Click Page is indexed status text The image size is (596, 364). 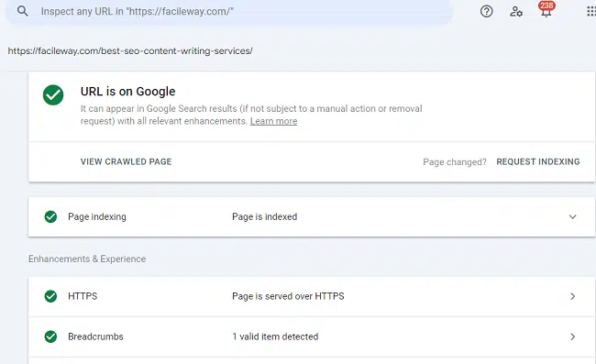[x=265, y=216]
